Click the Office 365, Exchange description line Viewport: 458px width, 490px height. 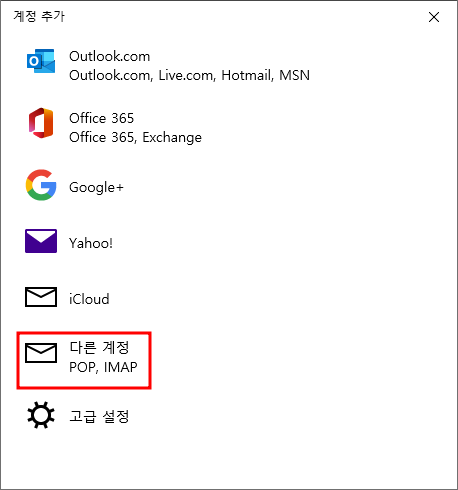click(135, 137)
